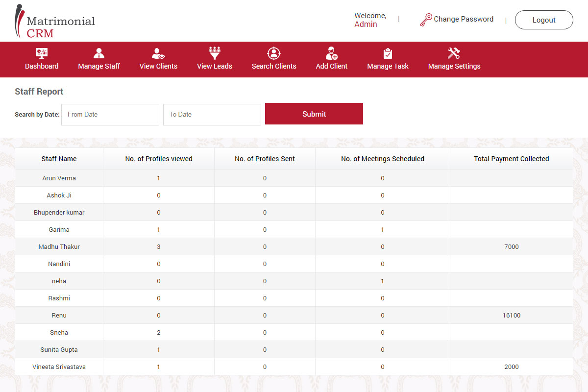This screenshot has height=392, width=588.
Task: Select the Manage Settings tools icon
Action: coord(454,52)
